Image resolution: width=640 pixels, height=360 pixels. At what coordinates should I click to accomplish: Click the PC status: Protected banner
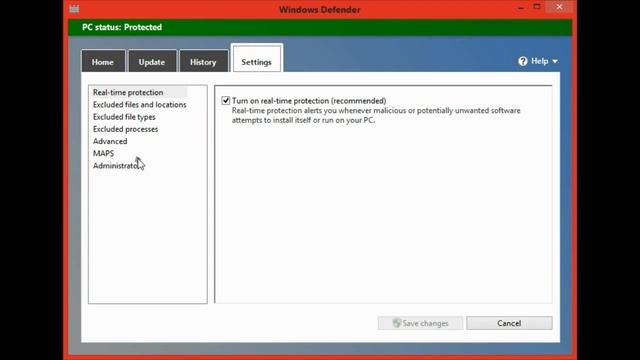(x=320, y=27)
